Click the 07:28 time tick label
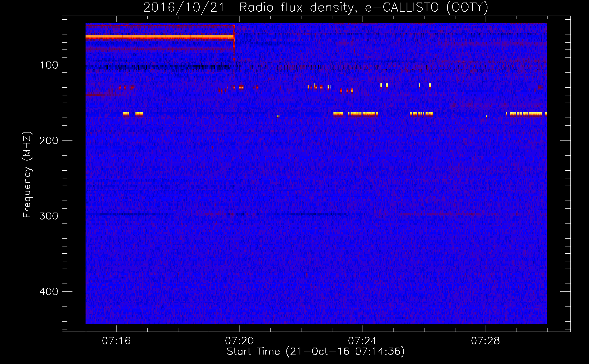Image resolution: width=589 pixels, height=364 pixels. pyautogui.click(x=486, y=341)
